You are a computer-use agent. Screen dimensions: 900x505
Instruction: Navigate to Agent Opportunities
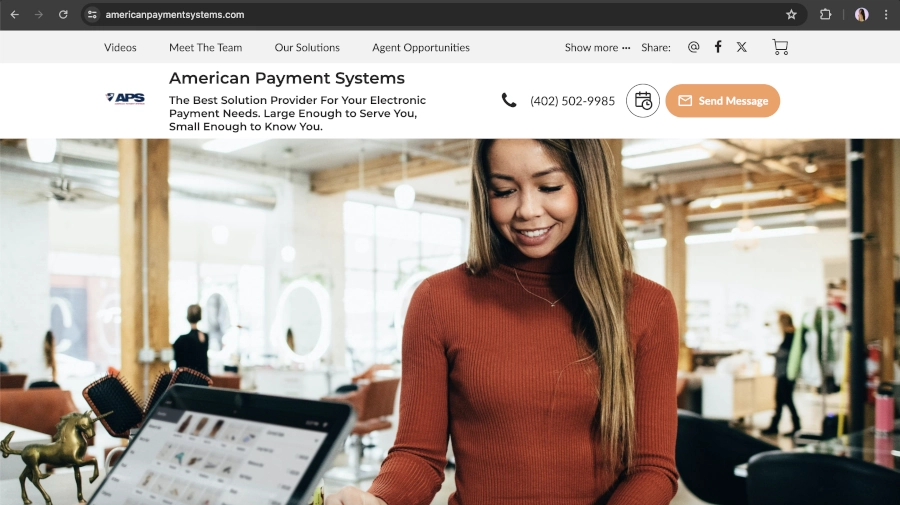(421, 48)
